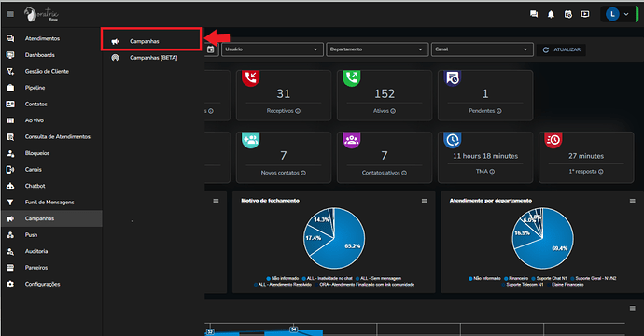Click the TMA info icon
644x336 pixels.
click(x=492, y=172)
